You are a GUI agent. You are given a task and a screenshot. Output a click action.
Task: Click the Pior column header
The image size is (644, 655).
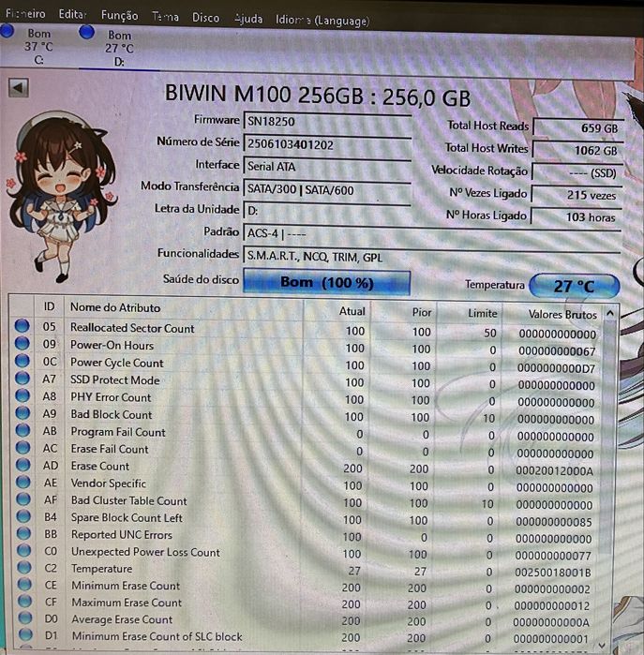click(404, 312)
